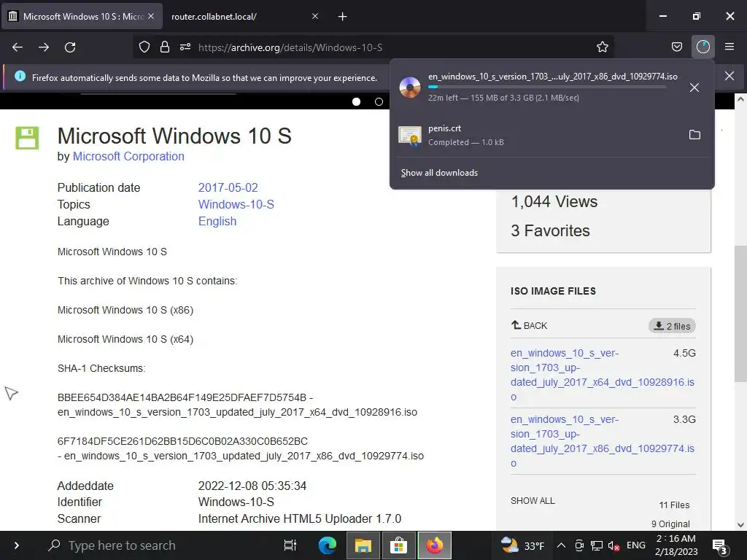The image size is (747, 560).
Task: Open the Microsoft Corporation creator link
Action: tap(128, 157)
